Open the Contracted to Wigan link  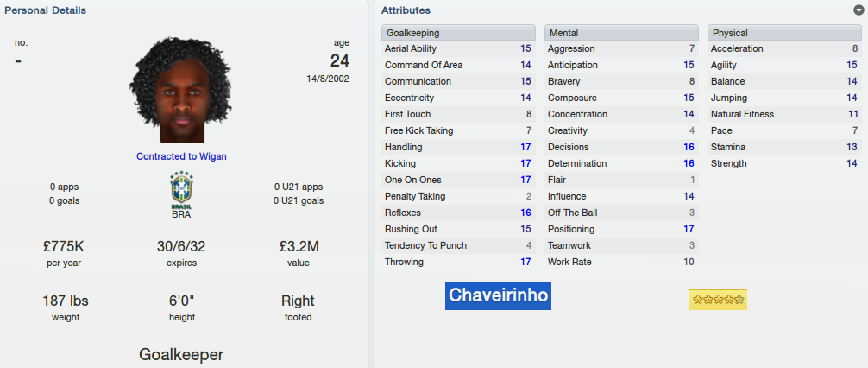tap(181, 156)
